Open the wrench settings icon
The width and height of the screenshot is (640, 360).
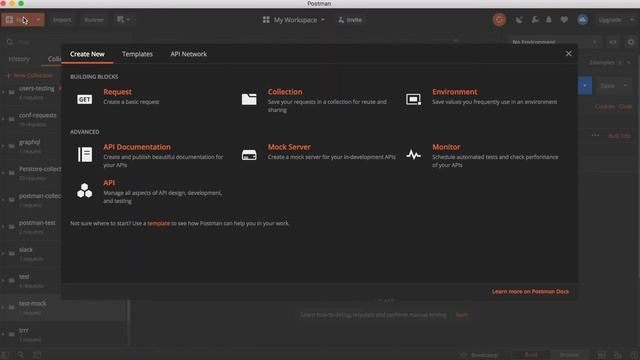pyautogui.click(x=535, y=20)
